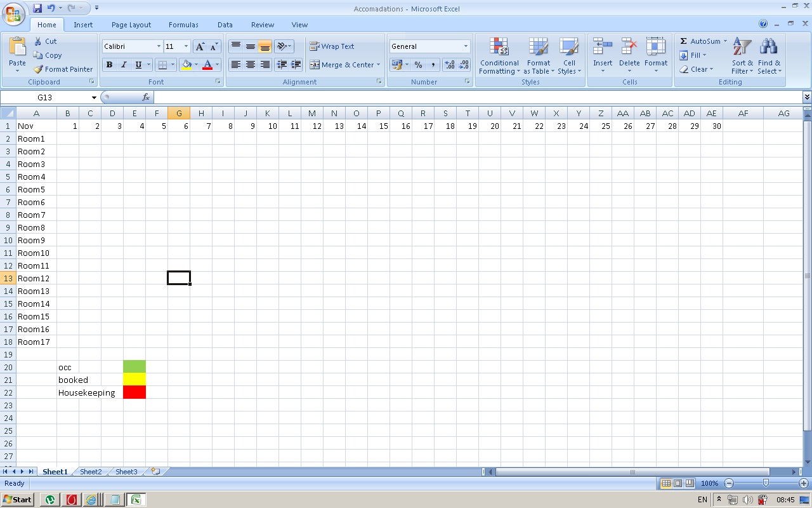Open the Cell Styles gallery
This screenshot has height=508, width=812.
[569, 56]
